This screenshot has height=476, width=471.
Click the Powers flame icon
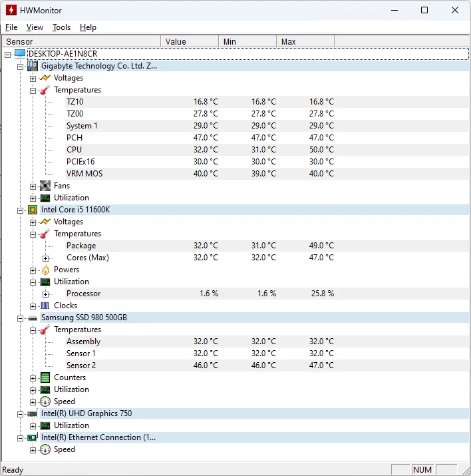click(45, 270)
